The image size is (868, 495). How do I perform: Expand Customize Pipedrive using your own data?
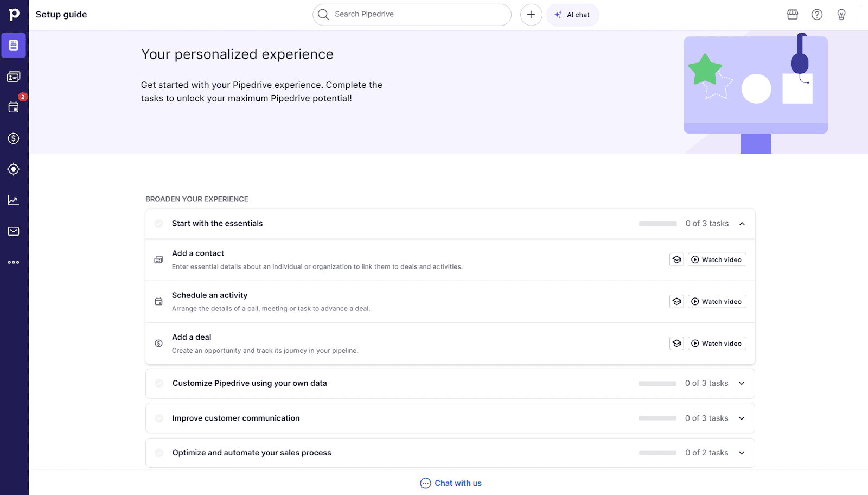742,383
